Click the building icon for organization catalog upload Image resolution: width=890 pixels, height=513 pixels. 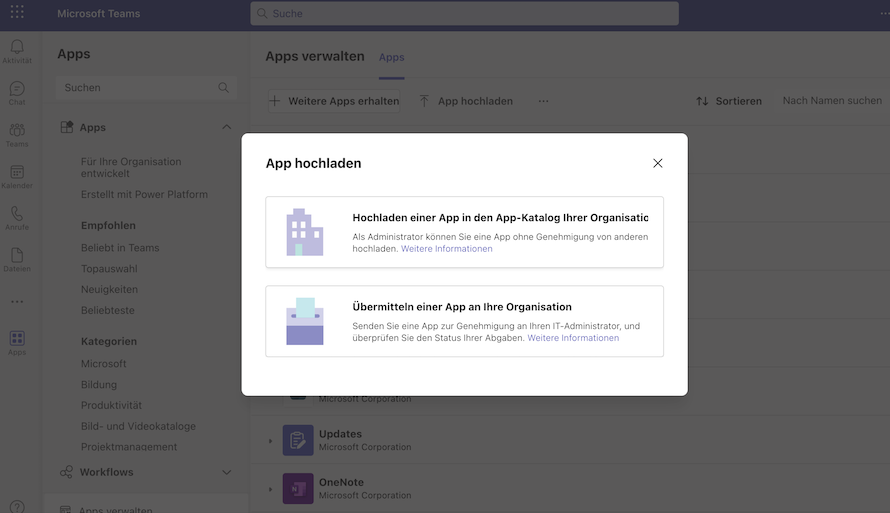[305, 232]
